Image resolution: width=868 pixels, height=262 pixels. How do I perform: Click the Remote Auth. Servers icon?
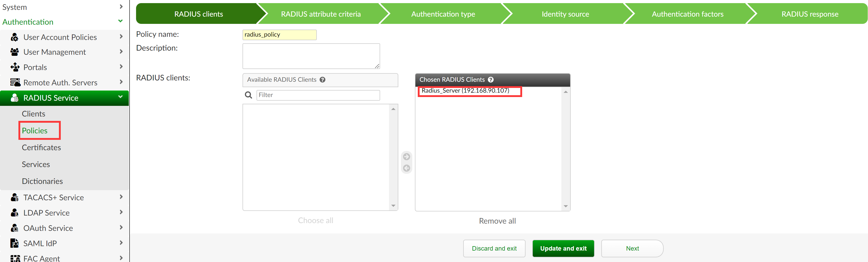(15, 82)
